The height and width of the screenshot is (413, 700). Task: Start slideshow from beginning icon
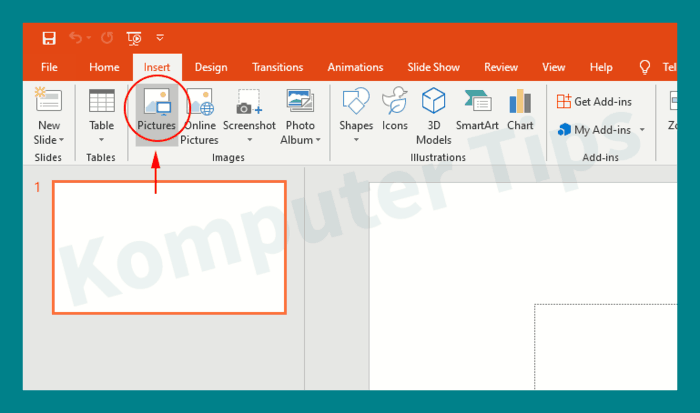(134, 38)
